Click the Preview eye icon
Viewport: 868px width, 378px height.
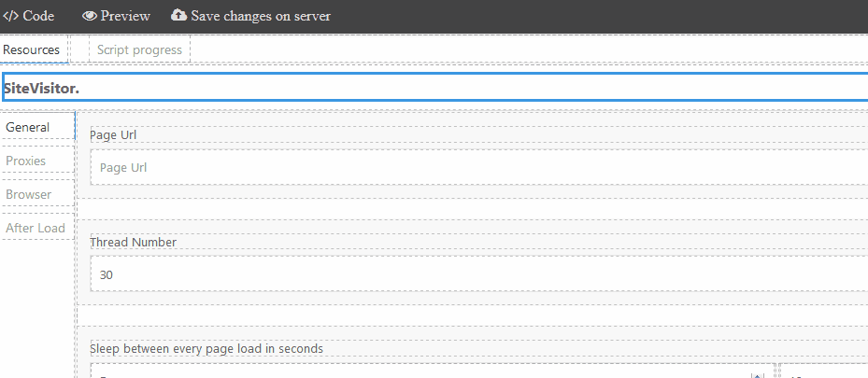pos(90,16)
